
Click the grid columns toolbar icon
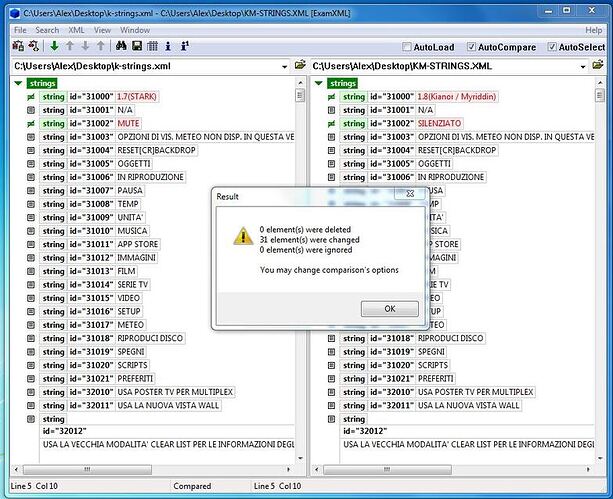click(152, 46)
